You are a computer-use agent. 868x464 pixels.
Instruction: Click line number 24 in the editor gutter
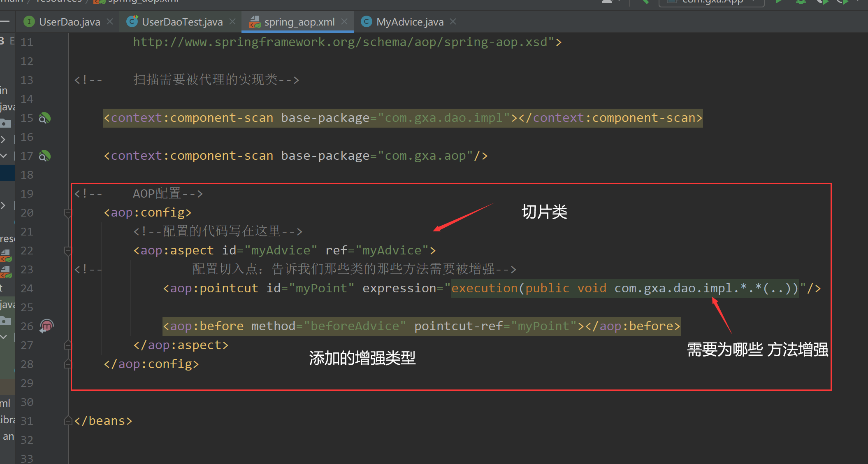coord(26,288)
